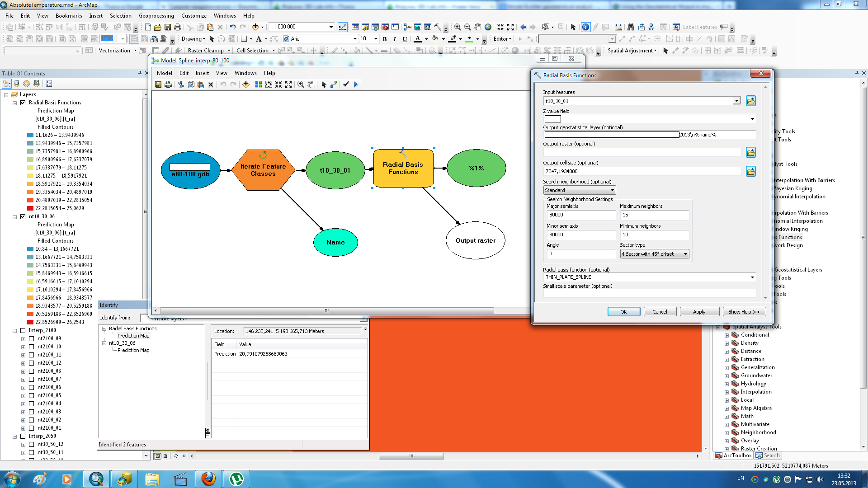Click the Maximum neighbors input field
This screenshot has height=488, width=868.
click(x=654, y=215)
